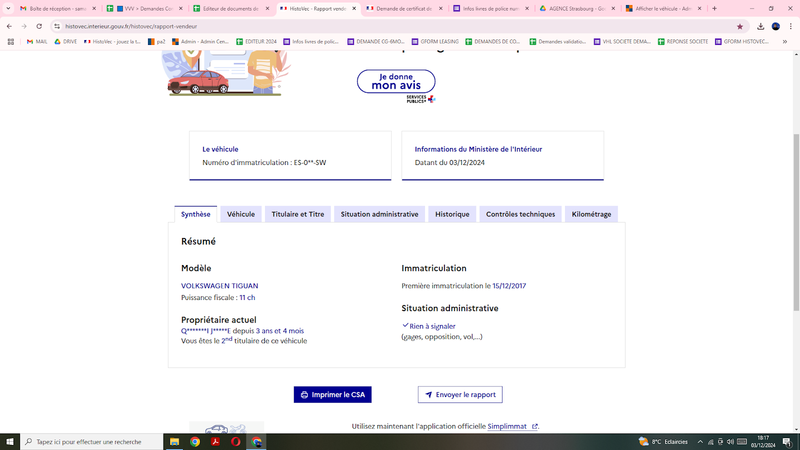Screen dimensions: 800x450
Task: Expand the bookmarks overflow chevron
Action: (x=785, y=42)
